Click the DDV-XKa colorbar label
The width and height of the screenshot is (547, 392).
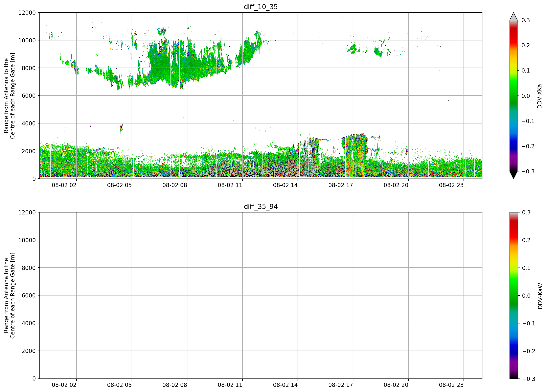tap(539, 96)
